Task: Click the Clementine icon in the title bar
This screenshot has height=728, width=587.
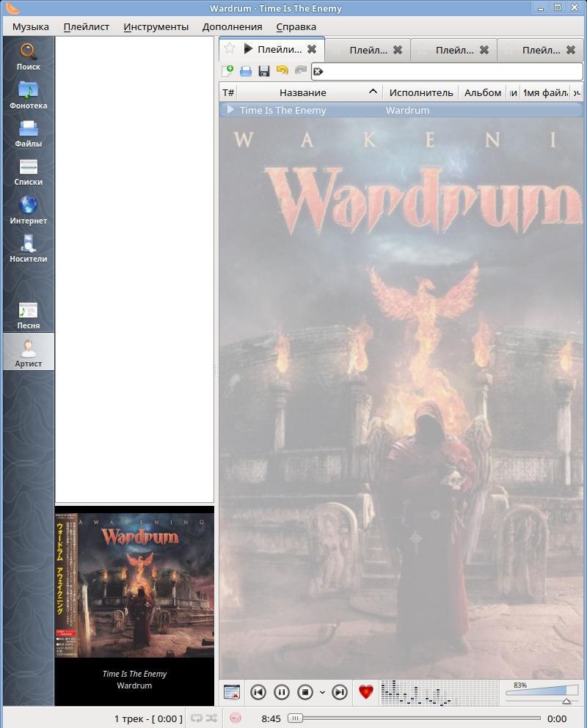Action: [x=12, y=8]
